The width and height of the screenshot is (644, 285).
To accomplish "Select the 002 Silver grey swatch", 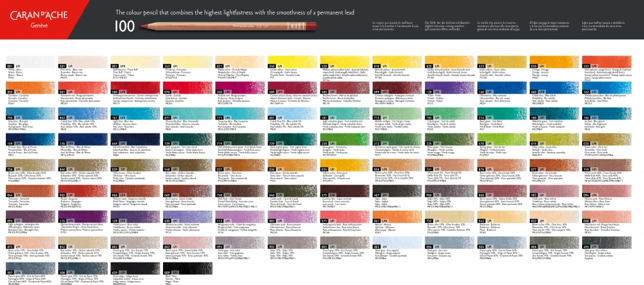I will point(397,242).
